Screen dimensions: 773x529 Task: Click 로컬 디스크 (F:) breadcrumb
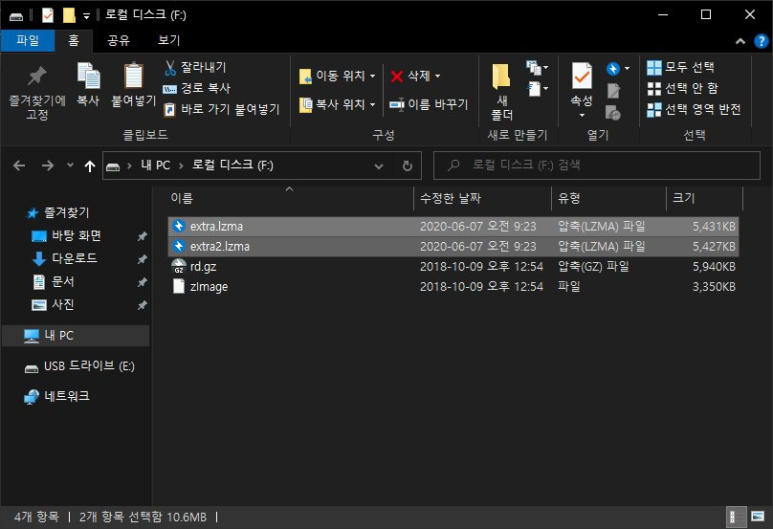click(x=233, y=166)
